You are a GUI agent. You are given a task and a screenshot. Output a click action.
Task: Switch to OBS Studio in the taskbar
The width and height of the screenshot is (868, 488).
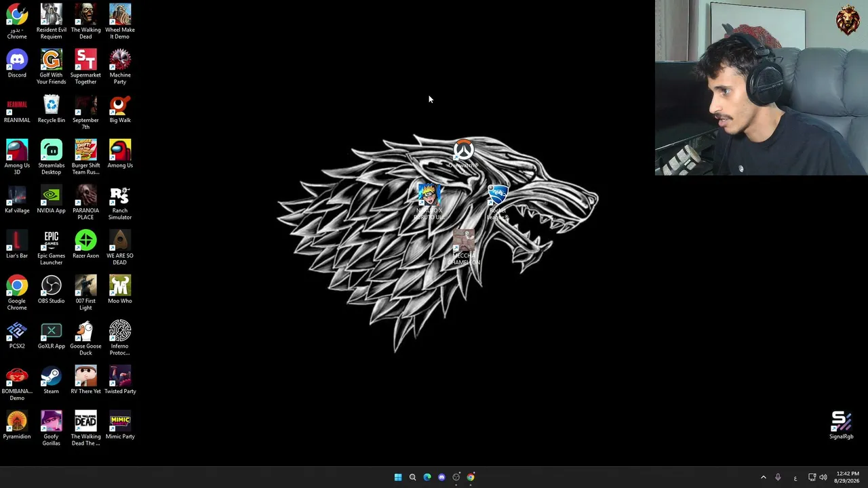point(456,477)
